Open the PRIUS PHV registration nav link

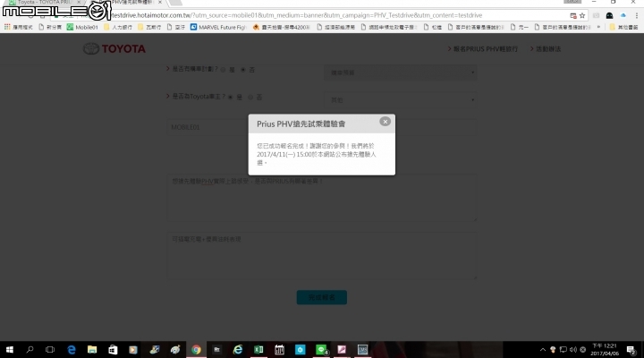pyautogui.click(x=483, y=49)
